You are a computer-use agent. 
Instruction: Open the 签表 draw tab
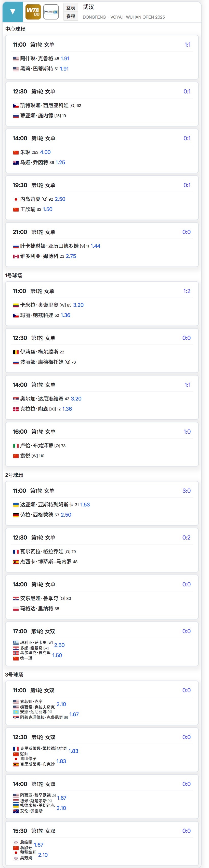pos(71,8)
